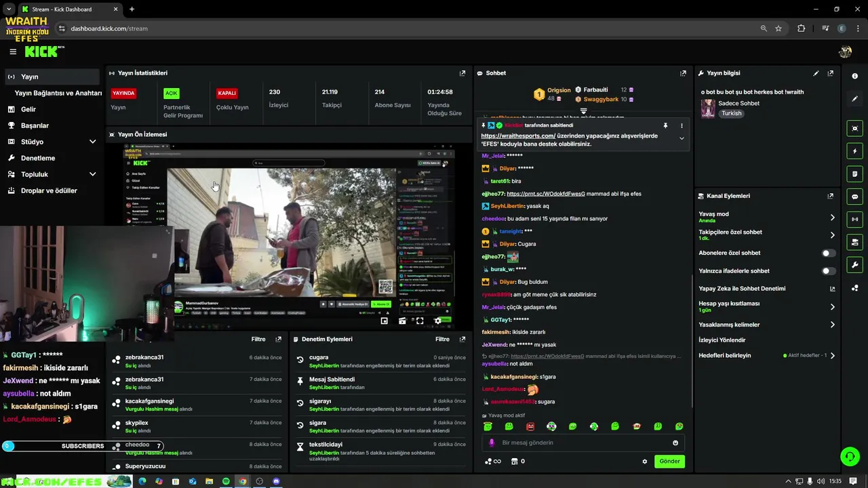
Task: Open fullscreen on stream preview
Action: click(x=420, y=321)
